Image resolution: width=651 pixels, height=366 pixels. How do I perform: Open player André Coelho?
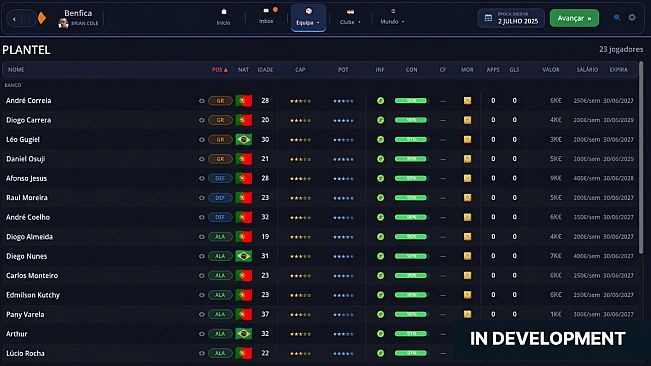28,217
